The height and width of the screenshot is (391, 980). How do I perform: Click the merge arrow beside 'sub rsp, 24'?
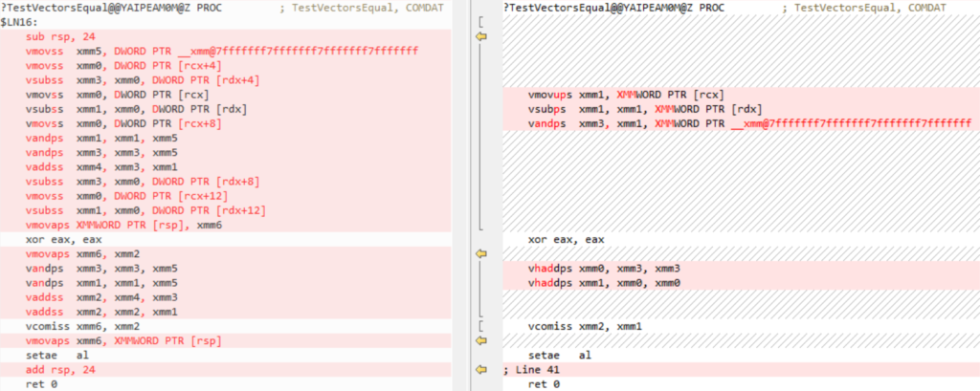(481, 35)
